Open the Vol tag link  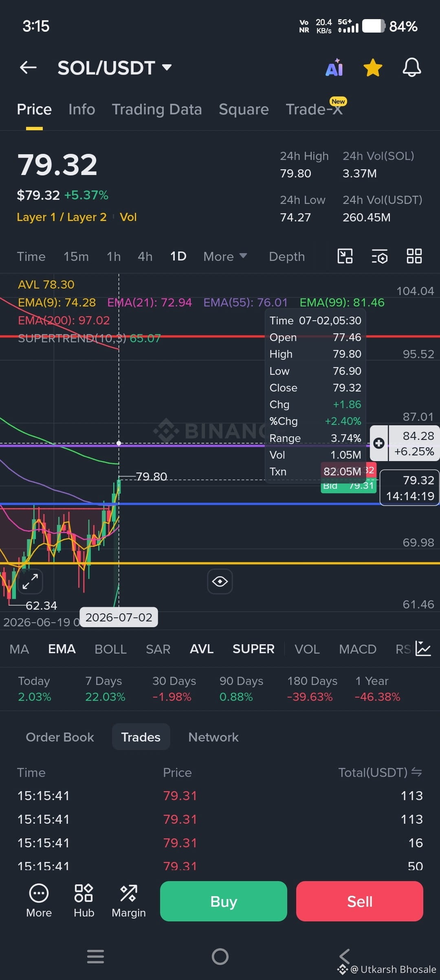coord(128,217)
